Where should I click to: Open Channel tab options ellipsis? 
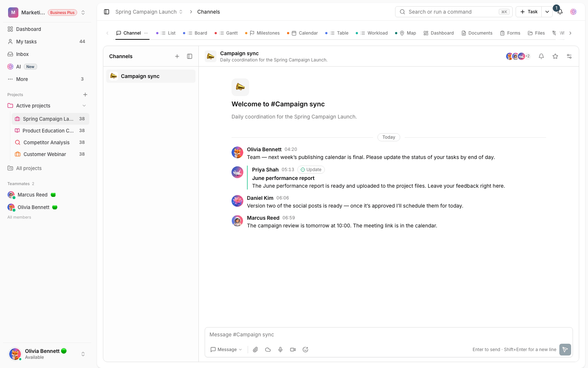pos(146,33)
